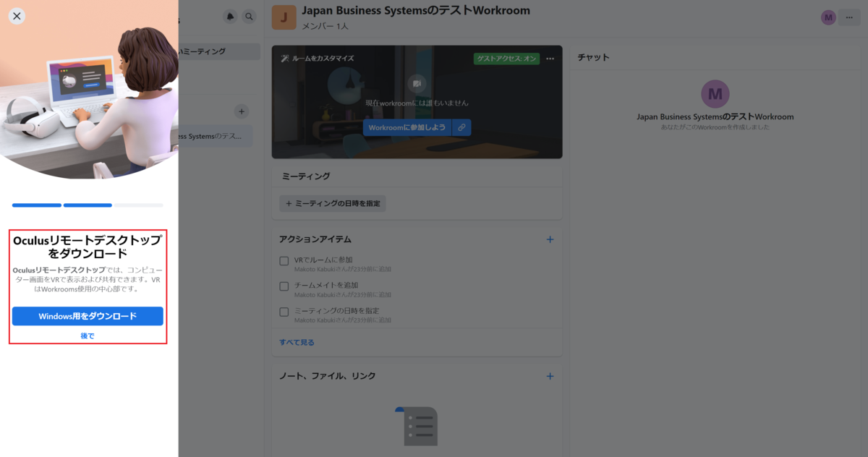This screenshot has height=457, width=868.
Task: Click the Workroomに参加しよう button
Action: [406, 127]
